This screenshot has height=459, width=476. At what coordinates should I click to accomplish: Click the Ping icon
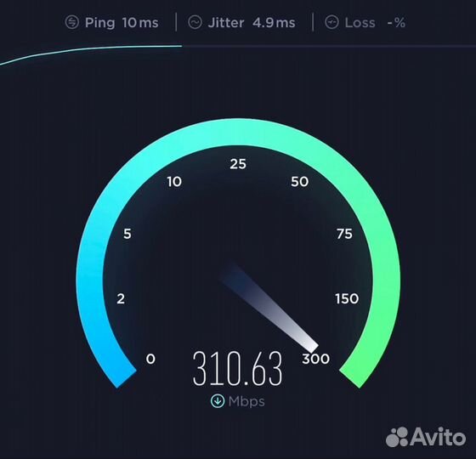pyautogui.click(x=72, y=22)
